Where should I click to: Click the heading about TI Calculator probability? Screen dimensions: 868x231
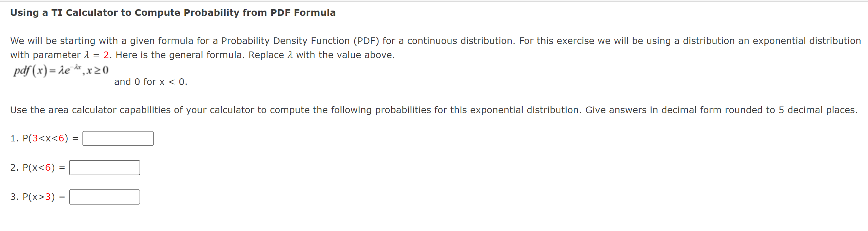pyautogui.click(x=172, y=12)
